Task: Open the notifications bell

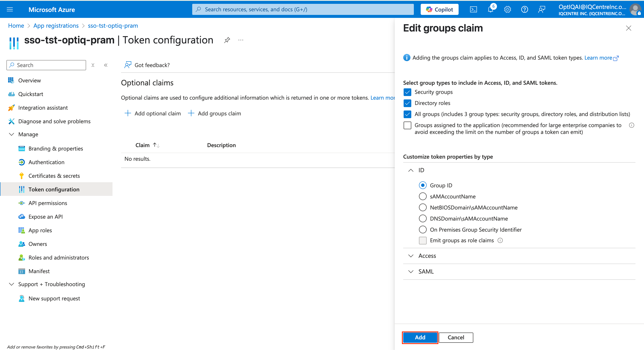Action: [491, 10]
